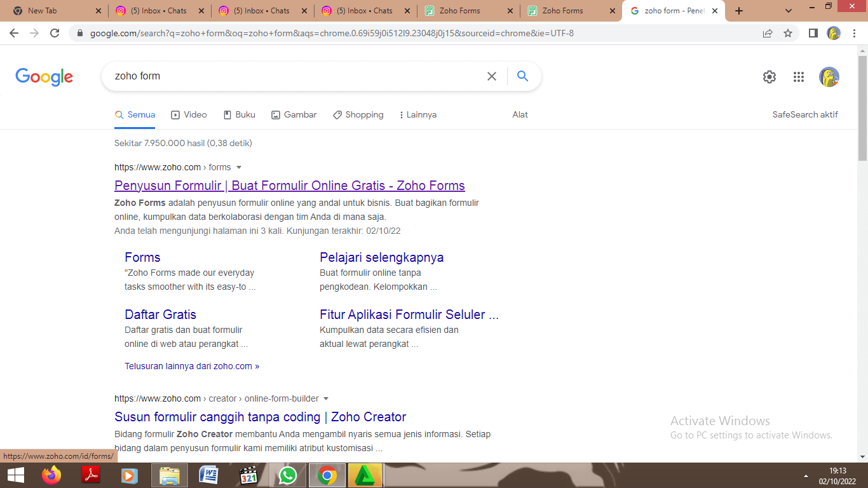
Task: Open Media Player Classic from the taskbar
Action: tap(248, 475)
